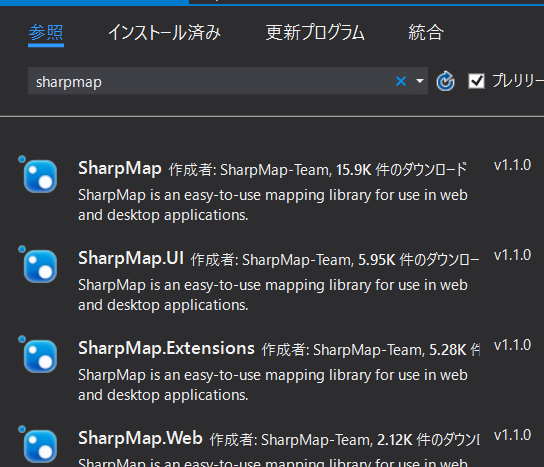Click the description under the SharpMap package
The width and height of the screenshot is (544, 467).
(x=273, y=205)
